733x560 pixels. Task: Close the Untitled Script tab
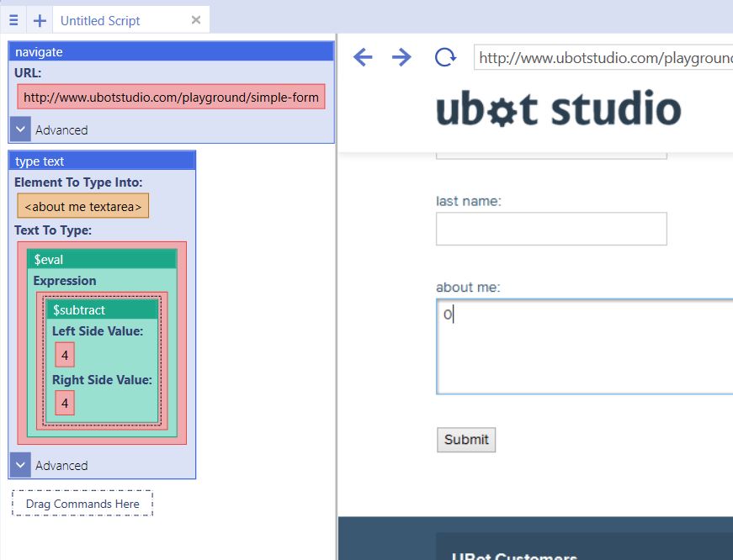pos(196,20)
